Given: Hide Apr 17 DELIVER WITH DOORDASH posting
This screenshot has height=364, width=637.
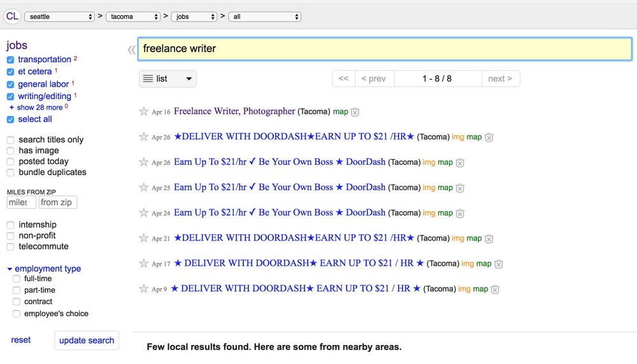Looking at the screenshot, I should pyautogui.click(x=499, y=264).
